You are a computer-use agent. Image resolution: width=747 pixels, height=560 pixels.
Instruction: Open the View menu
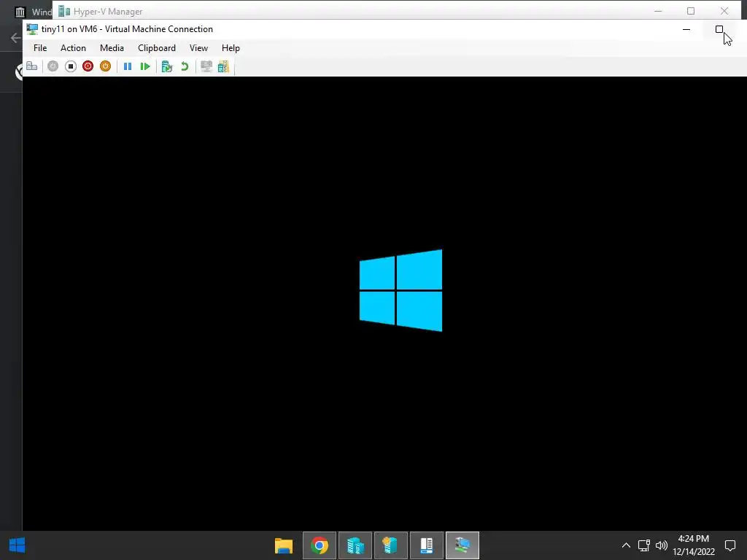click(x=198, y=48)
